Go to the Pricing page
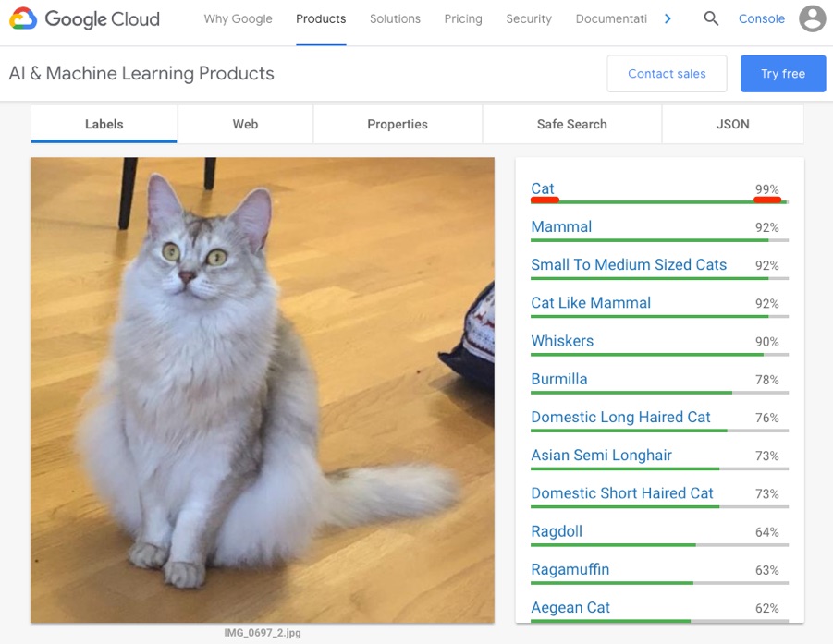This screenshot has height=644, width=833. click(462, 18)
